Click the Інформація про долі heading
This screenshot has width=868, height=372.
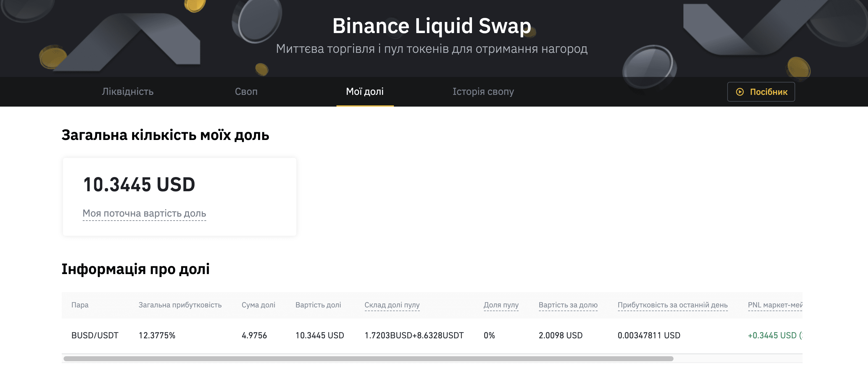click(x=136, y=269)
